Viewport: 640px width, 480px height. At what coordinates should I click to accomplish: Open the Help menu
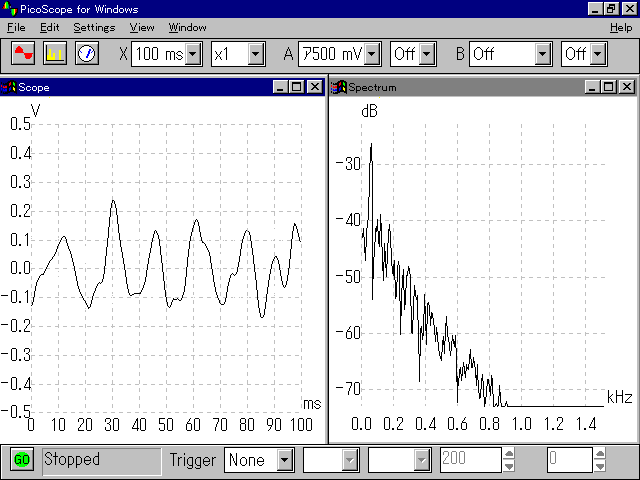621,28
